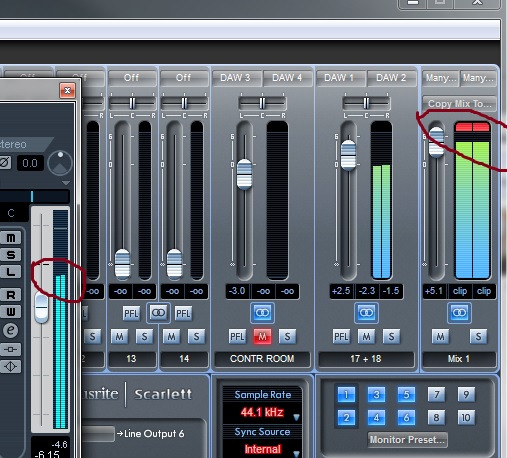Toggle the stereo link on CONTR ROOM channel
The height and width of the screenshot is (458, 507).
(x=262, y=313)
